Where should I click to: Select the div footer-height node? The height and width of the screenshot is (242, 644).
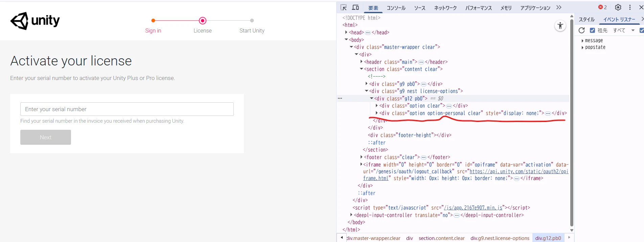pos(410,135)
